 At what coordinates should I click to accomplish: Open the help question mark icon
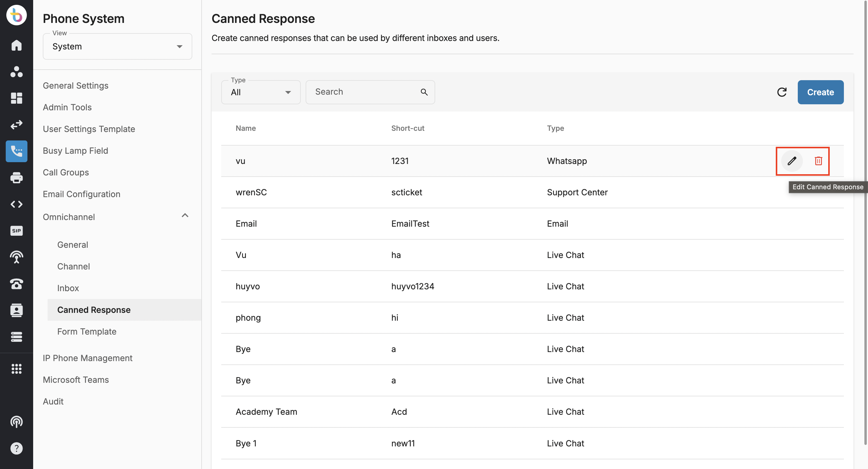point(16,448)
